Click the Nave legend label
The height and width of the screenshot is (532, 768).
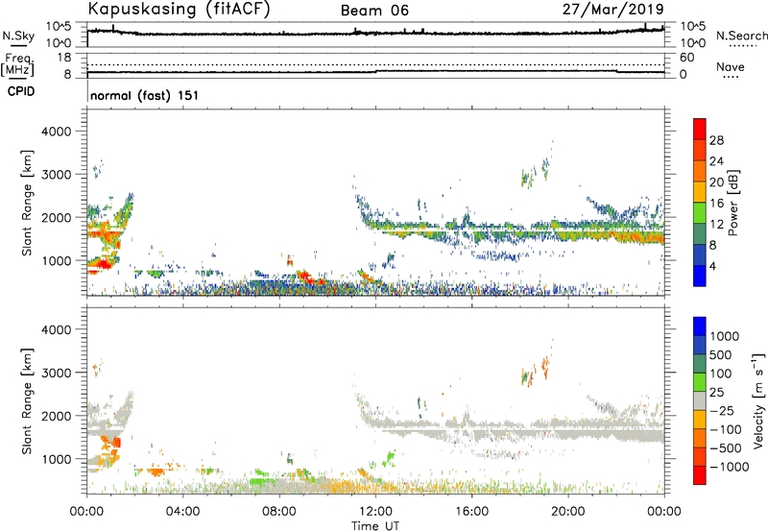point(731,67)
